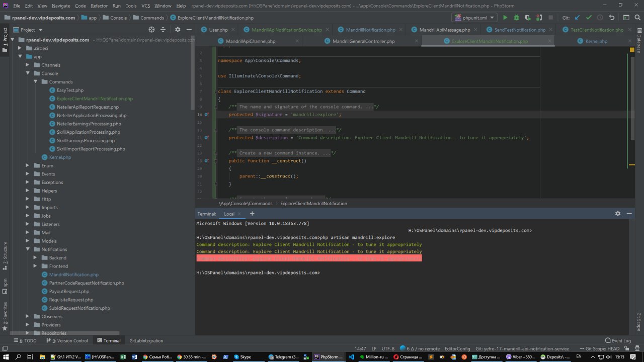
Task: Open the Refactor menu
Action: 99,6
